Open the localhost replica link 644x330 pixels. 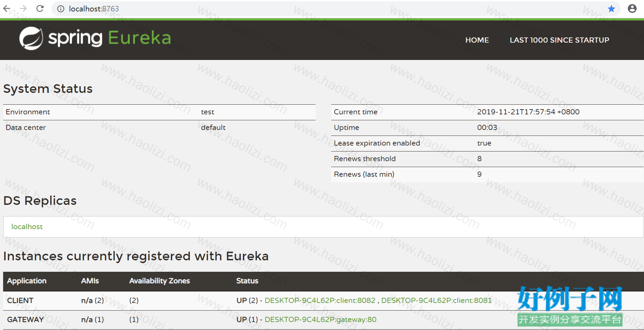pyautogui.click(x=27, y=227)
